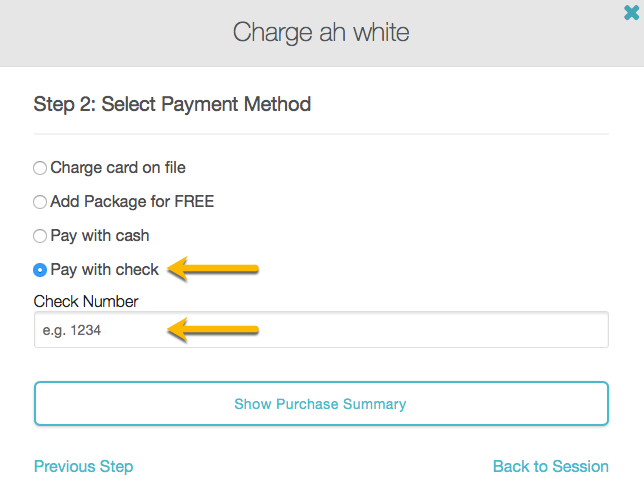Open the Back to Session link
This screenshot has width=644, height=494.
pos(550,466)
